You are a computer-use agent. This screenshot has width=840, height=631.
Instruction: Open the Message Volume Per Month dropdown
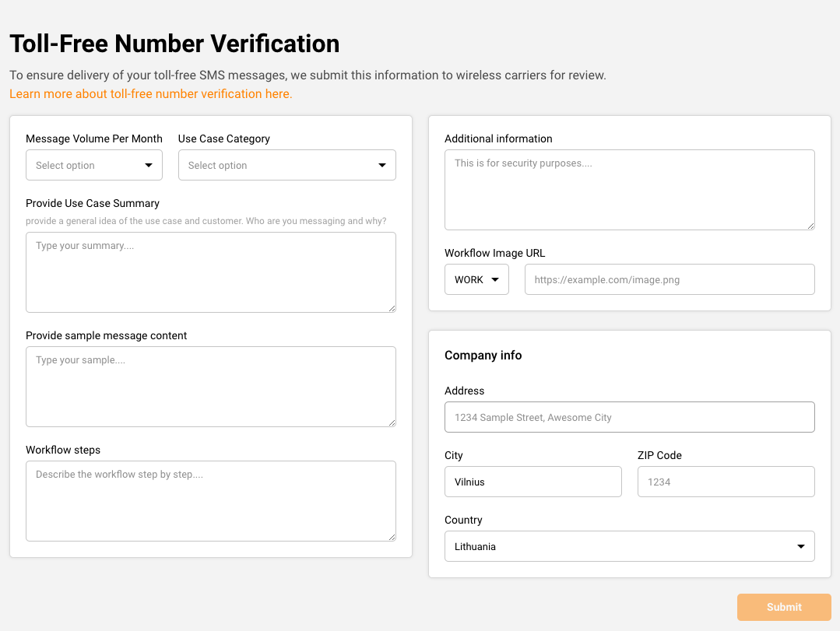tap(94, 165)
